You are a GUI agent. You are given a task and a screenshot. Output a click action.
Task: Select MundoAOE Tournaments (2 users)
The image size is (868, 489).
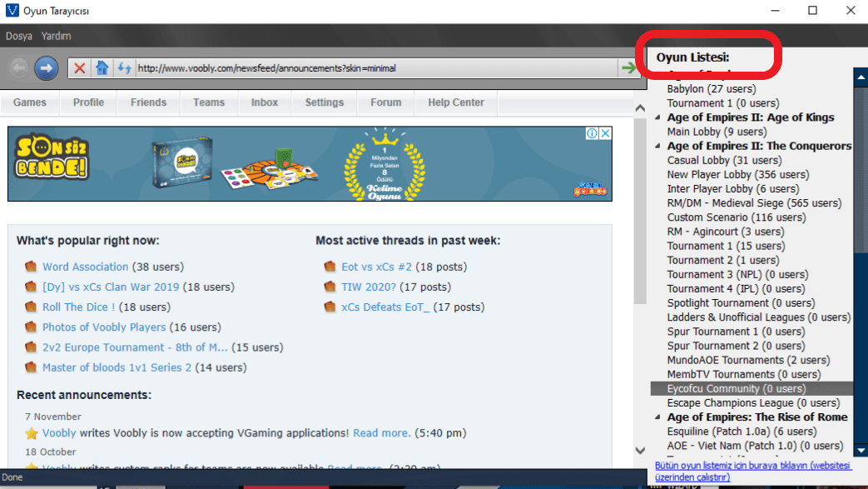point(748,361)
